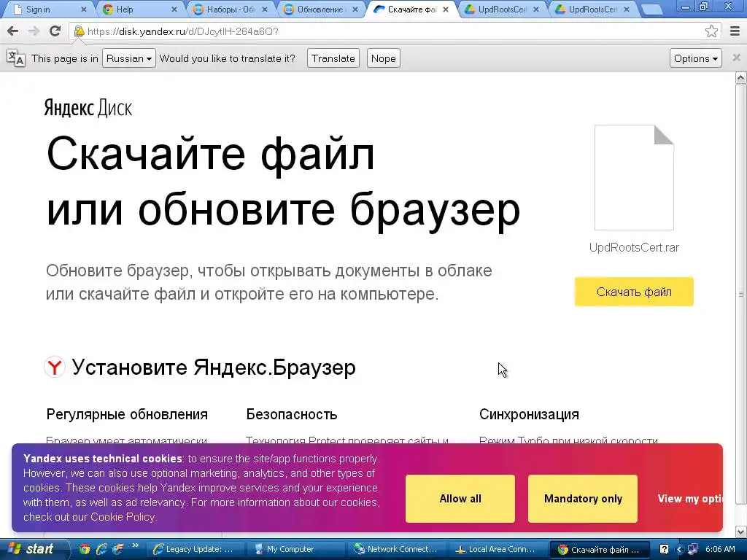Click the red Yandex Browser Y logo
Viewport: 747px width, 560px height.
coord(55,367)
